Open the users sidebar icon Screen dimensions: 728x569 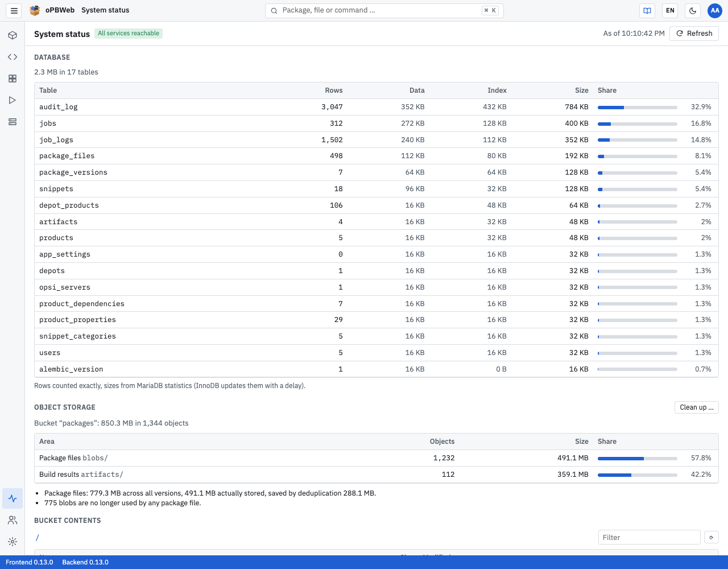click(x=13, y=520)
